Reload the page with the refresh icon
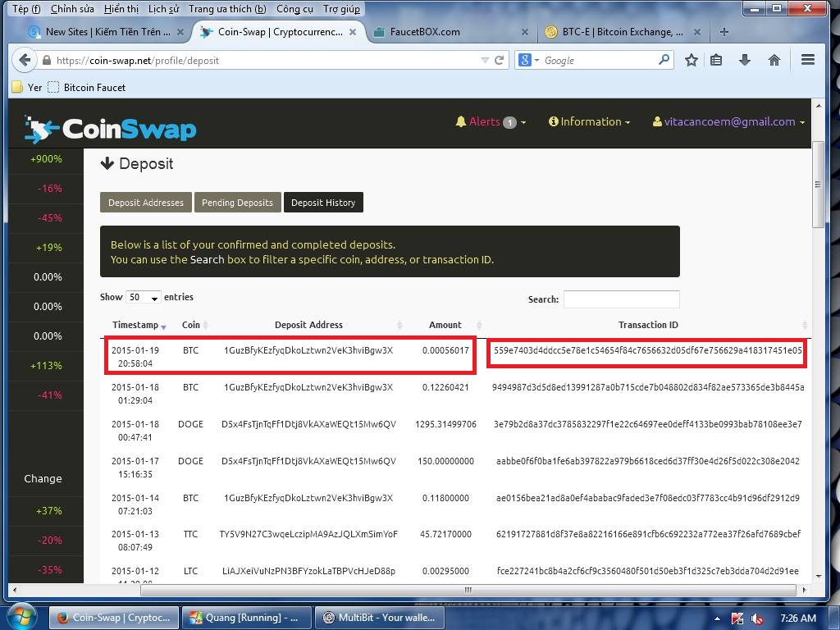 (500, 60)
